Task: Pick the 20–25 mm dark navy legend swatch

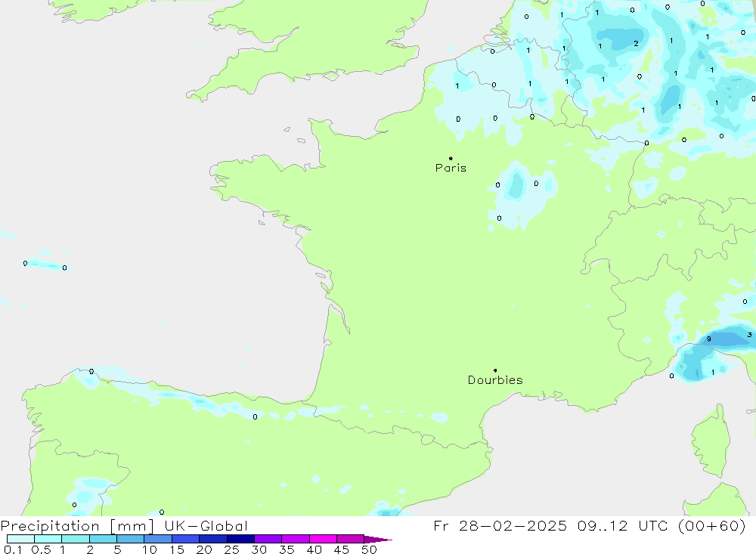Action: point(213,539)
